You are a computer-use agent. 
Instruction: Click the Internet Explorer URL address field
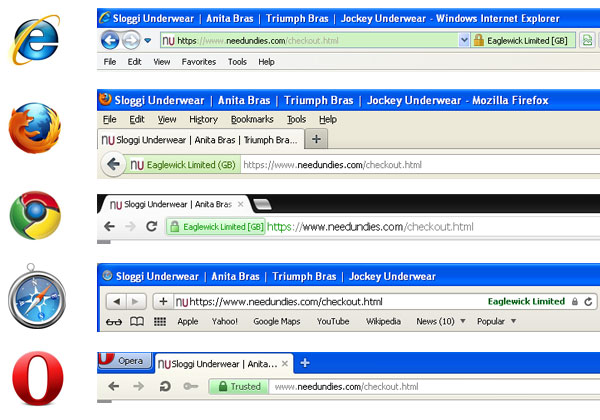point(309,40)
